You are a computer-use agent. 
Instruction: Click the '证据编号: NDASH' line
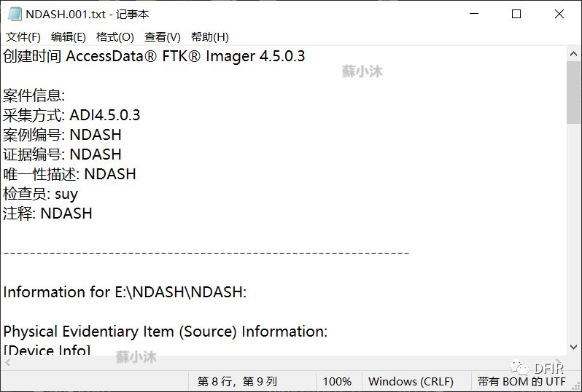point(62,154)
